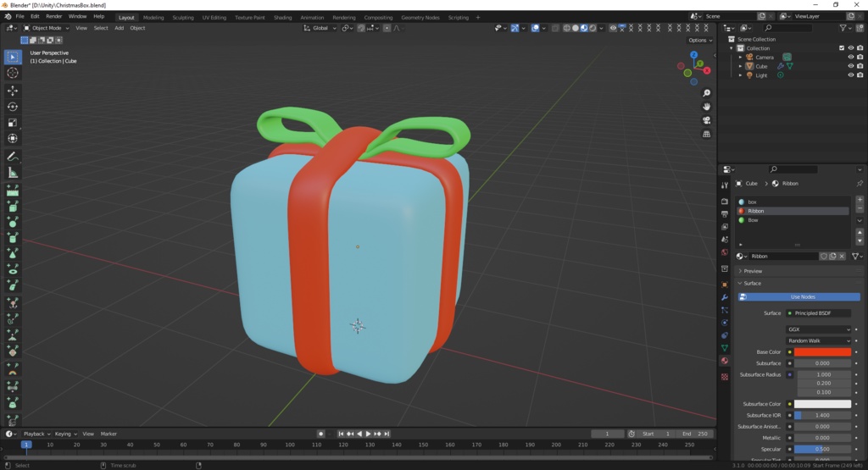868x470 pixels.
Task: Activate the Scale tool
Action: [13, 123]
